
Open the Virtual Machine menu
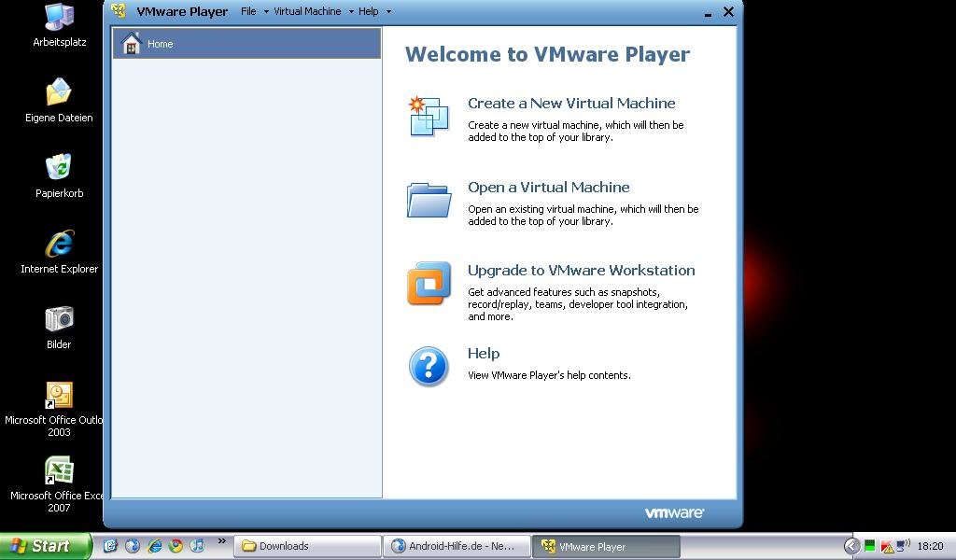pyautogui.click(x=307, y=11)
